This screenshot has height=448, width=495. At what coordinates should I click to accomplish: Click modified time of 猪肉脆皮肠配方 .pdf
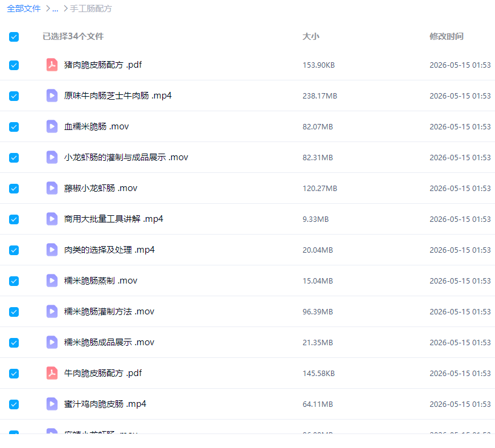[x=460, y=65]
